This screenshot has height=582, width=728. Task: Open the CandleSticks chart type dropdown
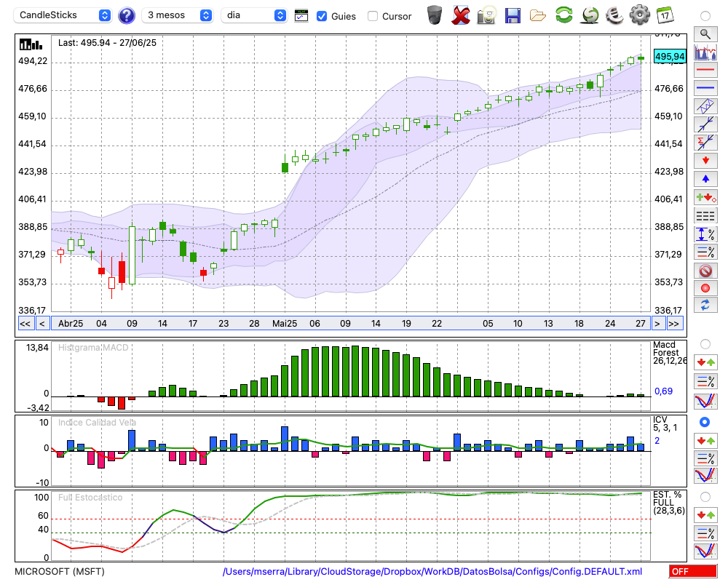(x=63, y=15)
